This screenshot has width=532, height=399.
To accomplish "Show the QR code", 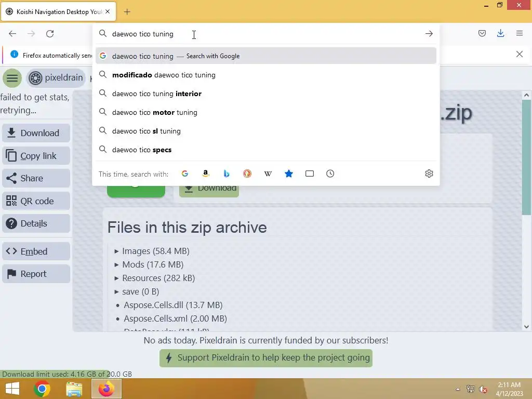I will 36,201.
